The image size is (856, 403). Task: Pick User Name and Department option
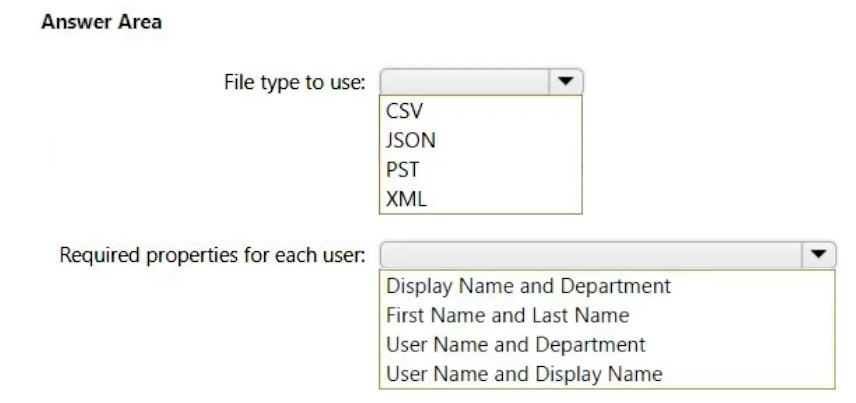pyautogui.click(x=515, y=345)
